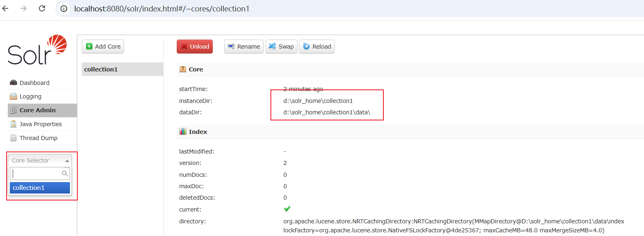Click the Logging notebook icon
This screenshot has width=644, height=236.
pos(14,96)
